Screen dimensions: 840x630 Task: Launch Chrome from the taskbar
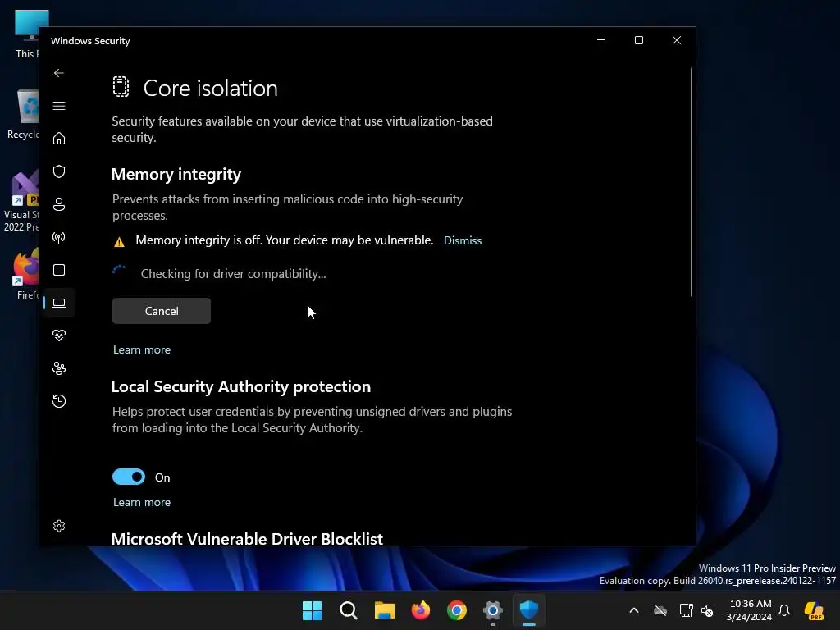[x=456, y=610]
